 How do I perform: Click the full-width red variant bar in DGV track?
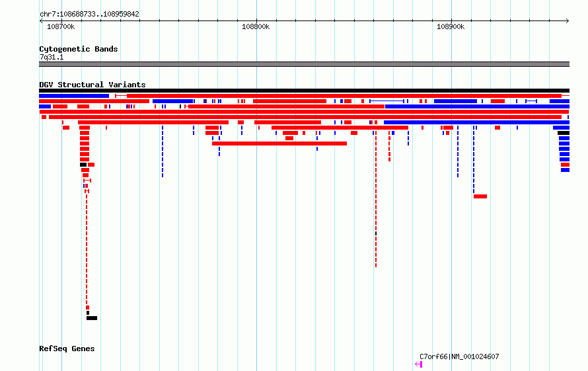pos(304,112)
